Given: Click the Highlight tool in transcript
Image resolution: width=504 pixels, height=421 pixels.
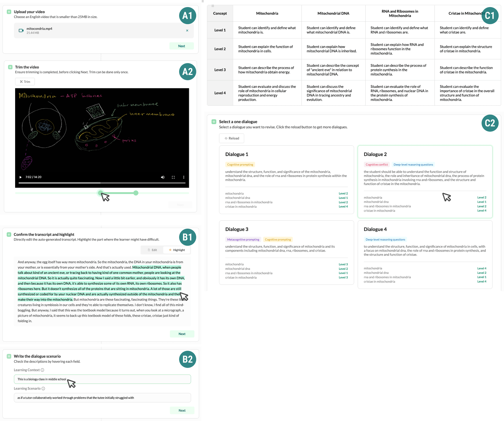Looking at the screenshot, I should 176,250.
